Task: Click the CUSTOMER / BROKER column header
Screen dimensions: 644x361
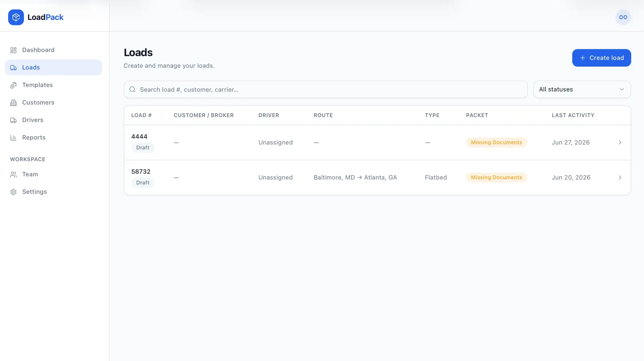Action: tap(204, 115)
